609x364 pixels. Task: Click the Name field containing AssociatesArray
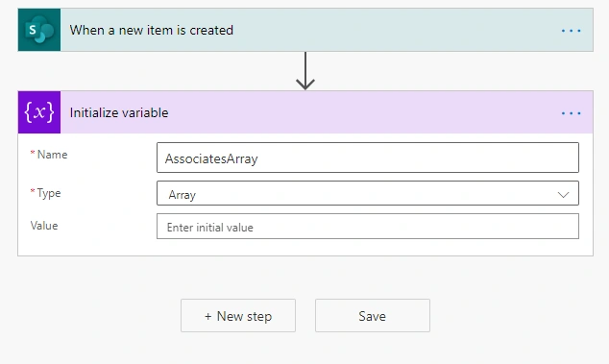(x=368, y=158)
